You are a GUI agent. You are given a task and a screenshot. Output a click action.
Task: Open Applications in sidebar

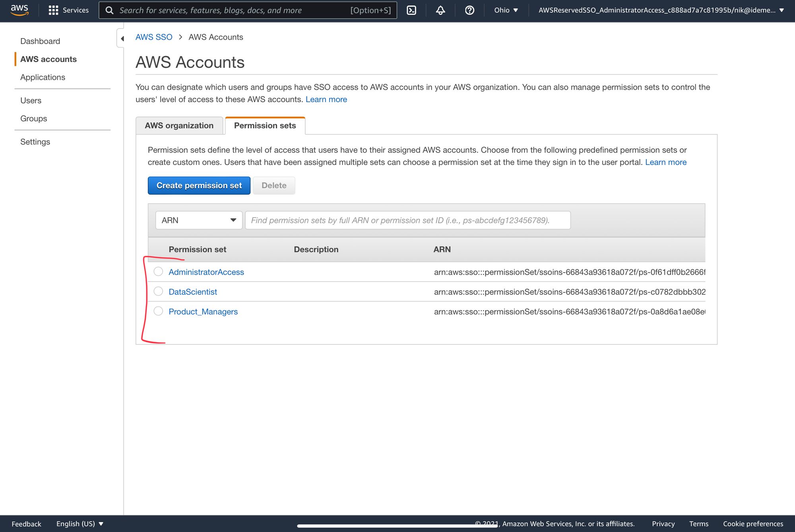(43, 77)
